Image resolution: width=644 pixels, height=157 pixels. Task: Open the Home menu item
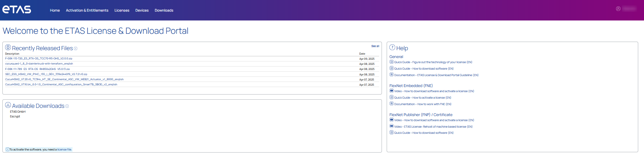[x=55, y=11]
